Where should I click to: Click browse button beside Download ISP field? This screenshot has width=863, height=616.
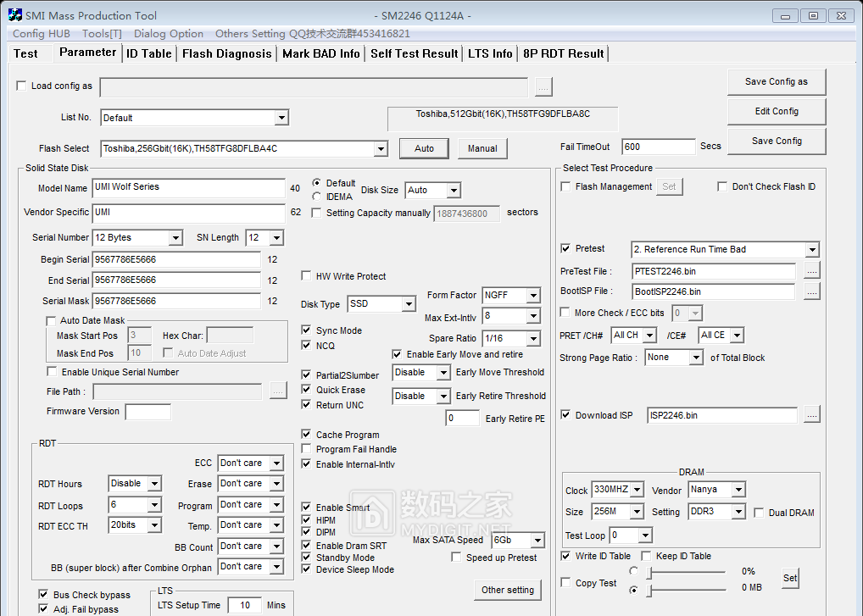811,415
